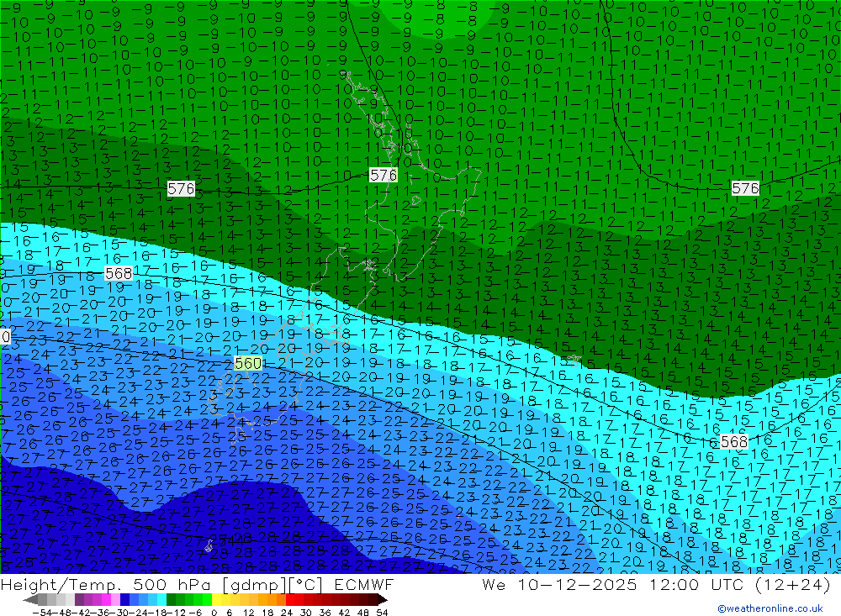Click the left-pointing arrow at the color legend start

pyautogui.click(x=30, y=600)
